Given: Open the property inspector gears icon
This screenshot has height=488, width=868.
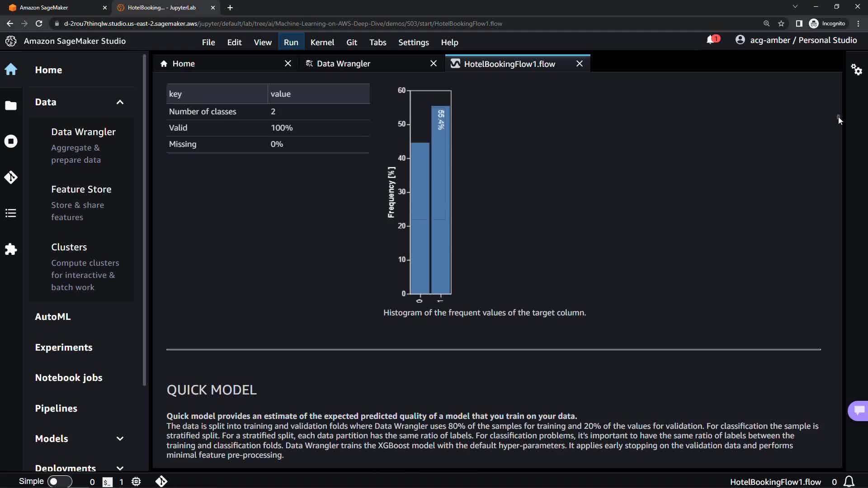Looking at the screenshot, I should point(856,70).
